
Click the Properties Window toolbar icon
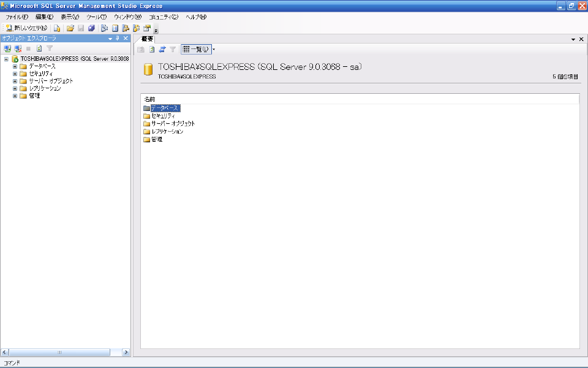tap(146, 28)
